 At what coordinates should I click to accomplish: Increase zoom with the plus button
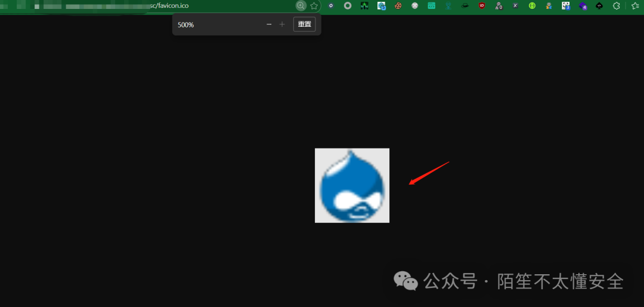click(x=281, y=24)
